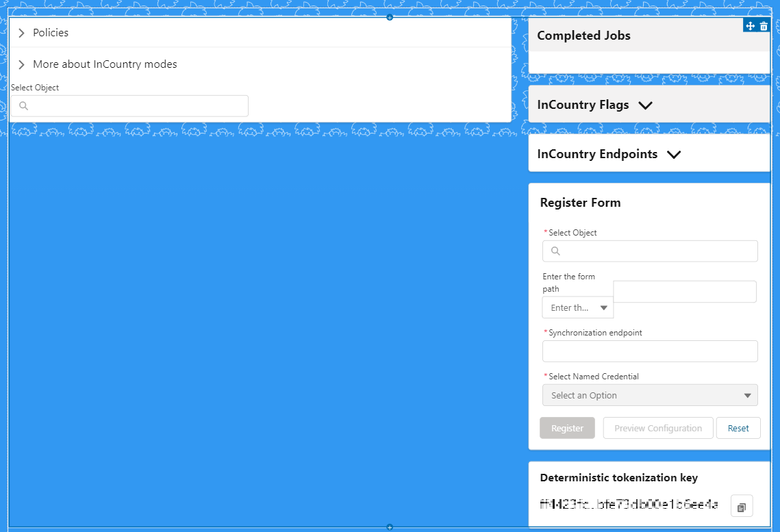Expand More about InCountry modes
The image size is (780, 532).
tap(21, 64)
